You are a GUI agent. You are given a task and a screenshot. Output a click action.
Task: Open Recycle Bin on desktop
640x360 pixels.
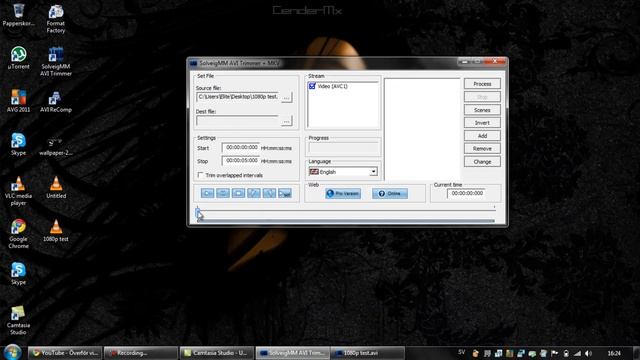pos(18,15)
